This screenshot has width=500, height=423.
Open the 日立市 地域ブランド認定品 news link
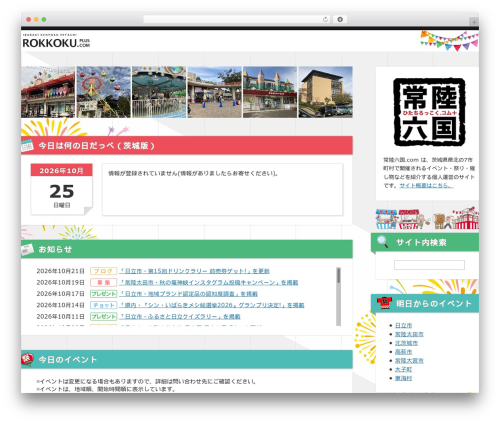tap(188, 294)
